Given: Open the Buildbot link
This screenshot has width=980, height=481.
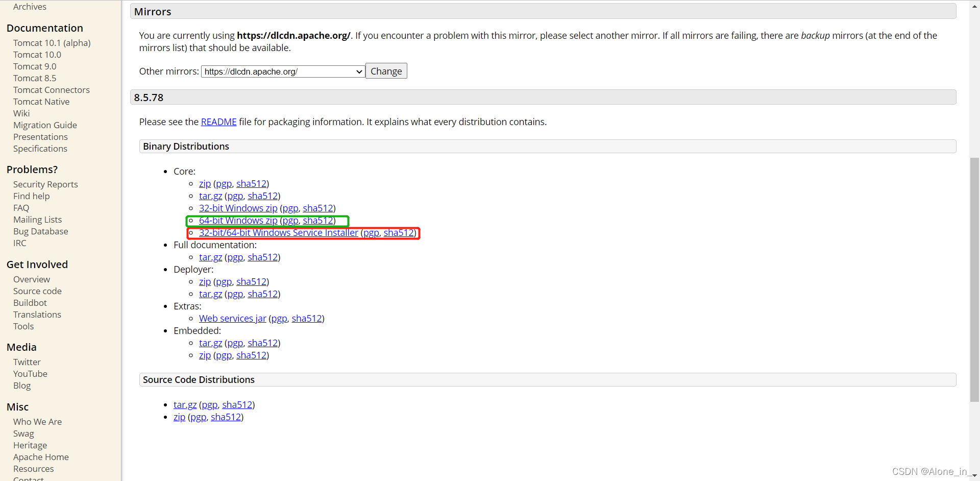Looking at the screenshot, I should point(30,303).
